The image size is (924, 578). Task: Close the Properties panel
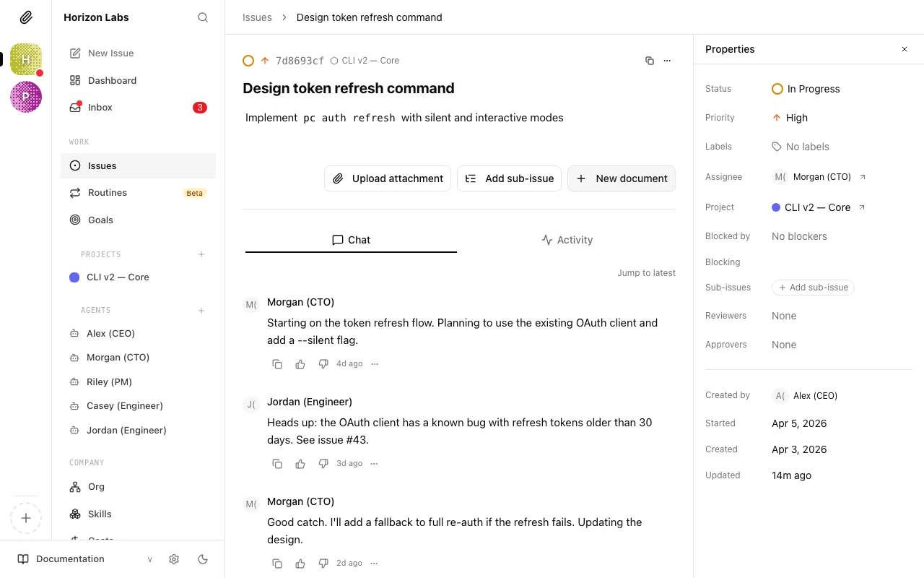point(905,49)
